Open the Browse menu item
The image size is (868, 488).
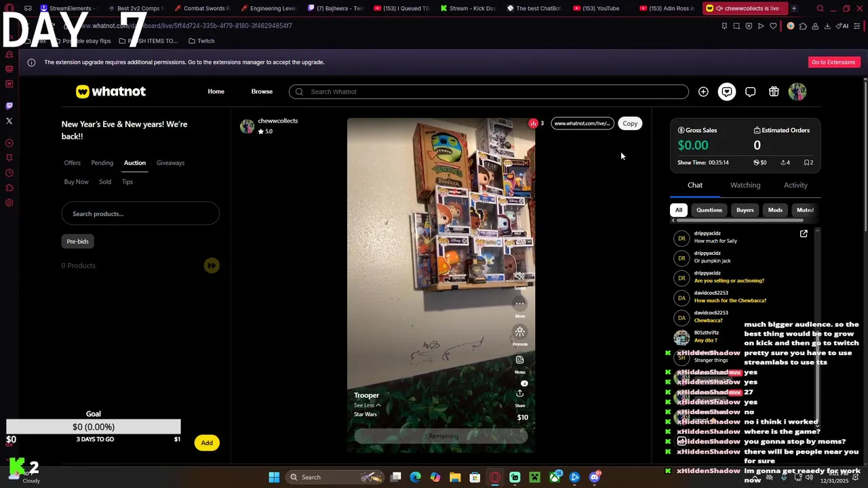[262, 91]
